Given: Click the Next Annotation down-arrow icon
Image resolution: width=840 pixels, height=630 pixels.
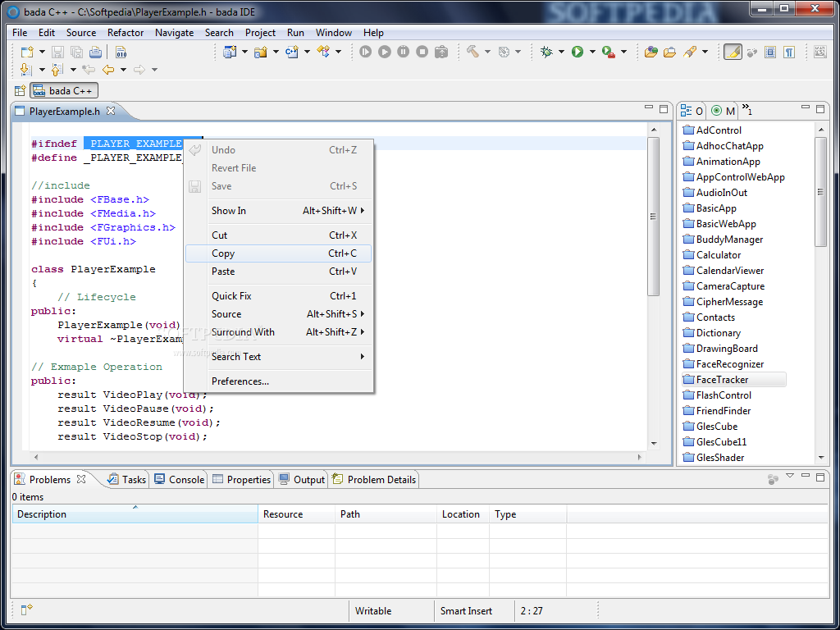Looking at the screenshot, I should tap(25, 69).
